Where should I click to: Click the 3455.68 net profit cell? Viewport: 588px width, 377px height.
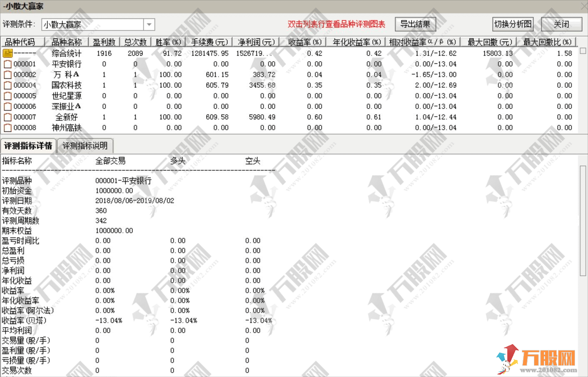[262, 85]
